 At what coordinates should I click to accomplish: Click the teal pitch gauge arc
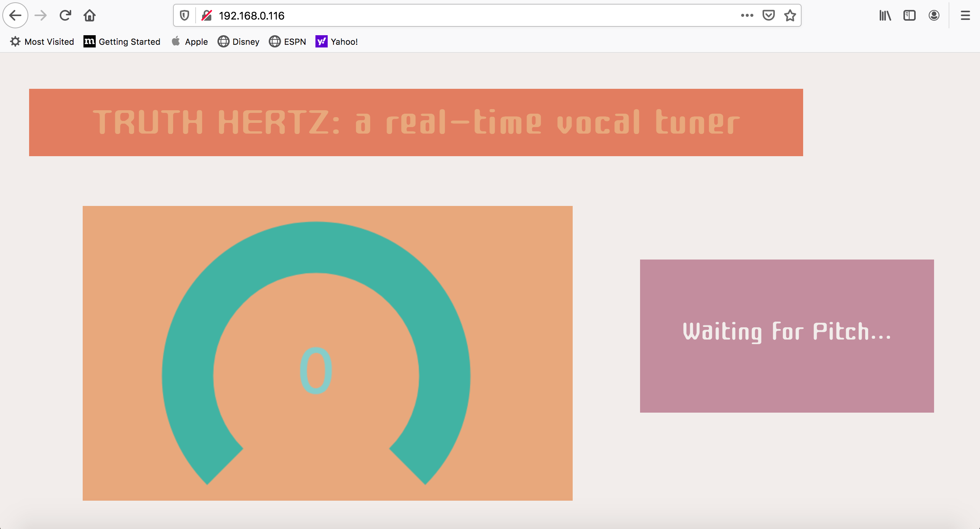click(316, 247)
